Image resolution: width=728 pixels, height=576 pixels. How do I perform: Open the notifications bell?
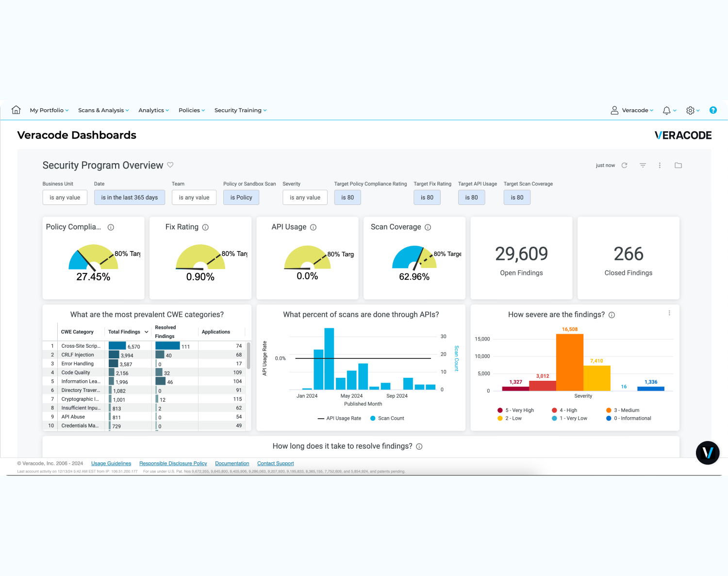click(667, 110)
